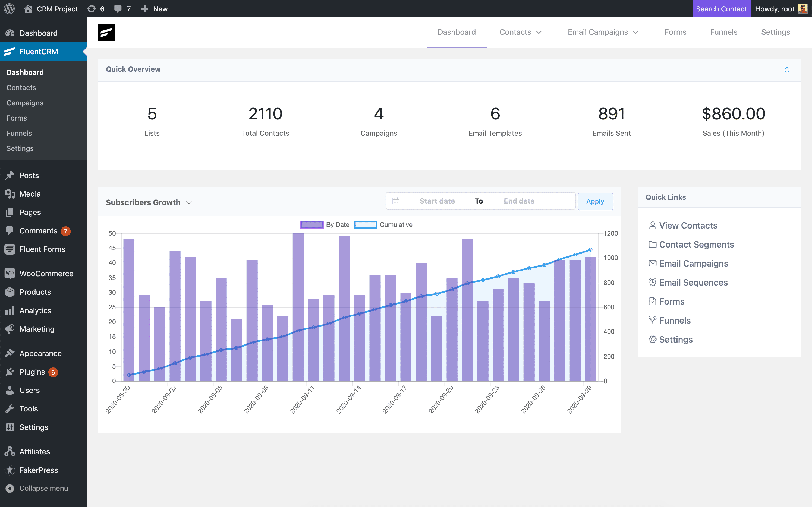The width and height of the screenshot is (812, 507).
Task: Click the calendar icon in date range
Action: tap(396, 201)
